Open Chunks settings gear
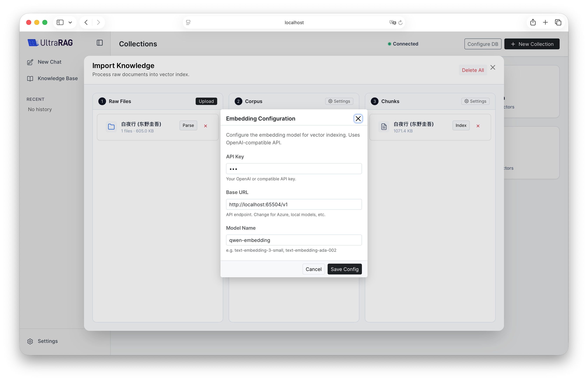The width and height of the screenshot is (588, 381). coord(475,101)
